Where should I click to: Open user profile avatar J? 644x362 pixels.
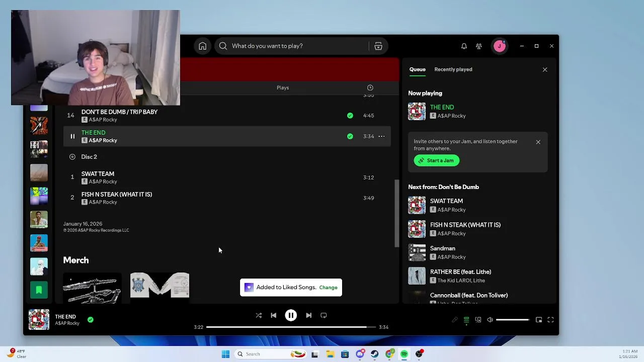click(500, 46)
